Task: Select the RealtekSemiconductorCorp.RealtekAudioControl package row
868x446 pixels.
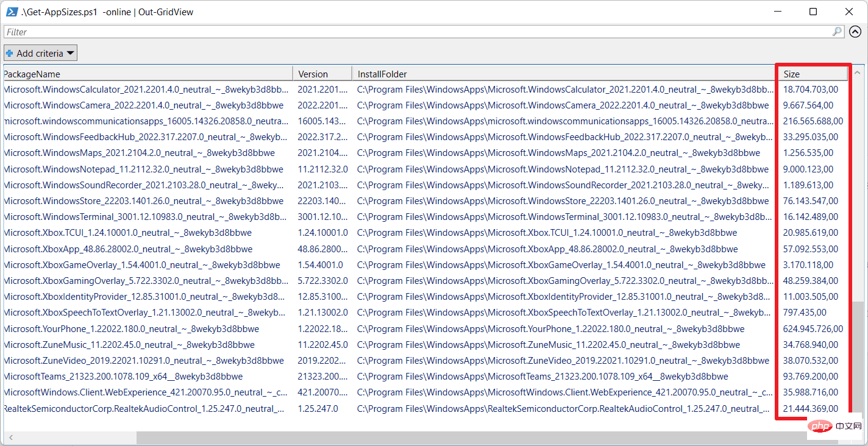Action: (x=427, y=408)
